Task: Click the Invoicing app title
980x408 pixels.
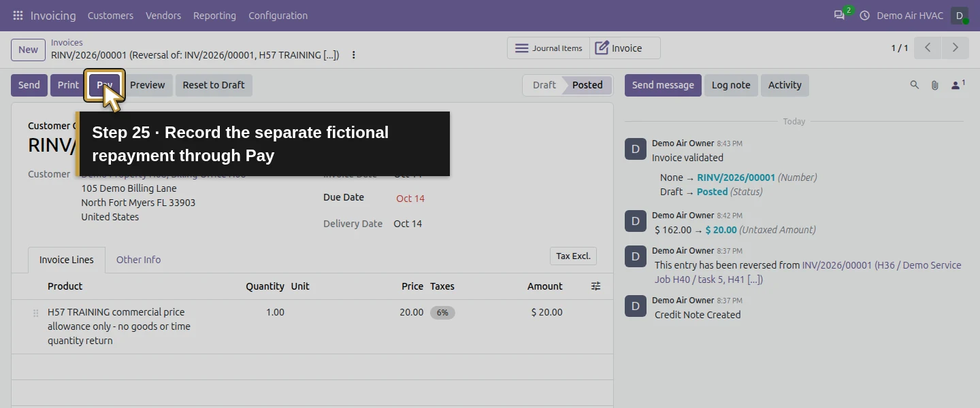Action: click(x=53, y=15)
